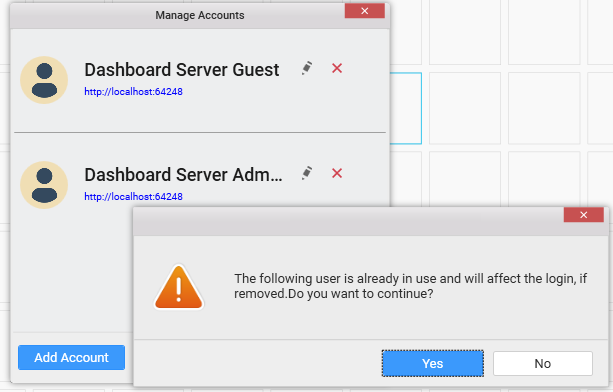Click the orange warning triangle icon
613x392 pixels.
[179, 287]
